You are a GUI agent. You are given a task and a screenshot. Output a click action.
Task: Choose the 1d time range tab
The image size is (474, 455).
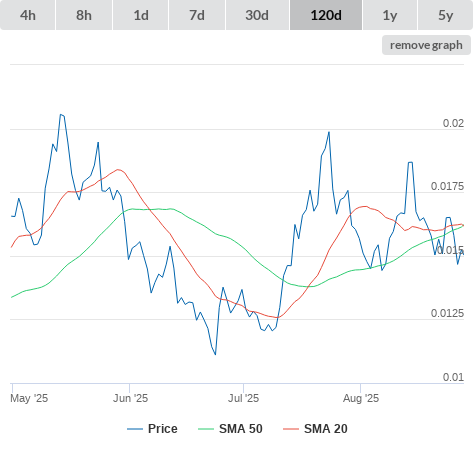click(x=141, y=15)
